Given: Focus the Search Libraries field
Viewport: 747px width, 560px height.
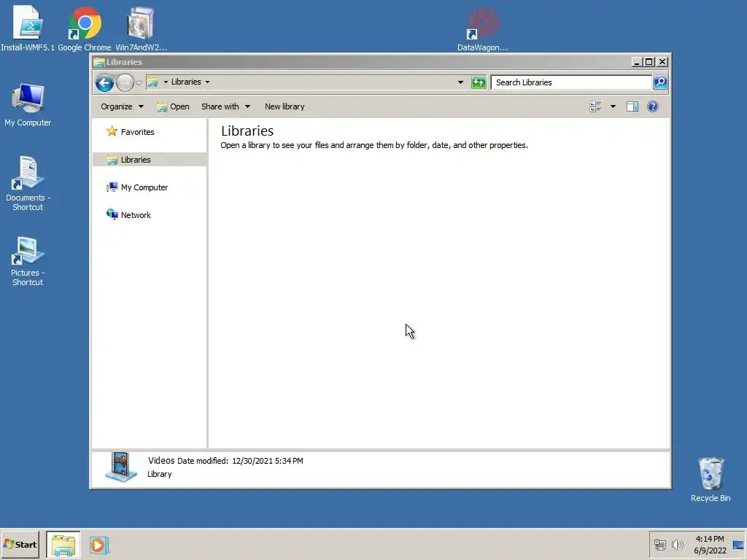Looking at the screenshot, I should [x=571, y=82].
